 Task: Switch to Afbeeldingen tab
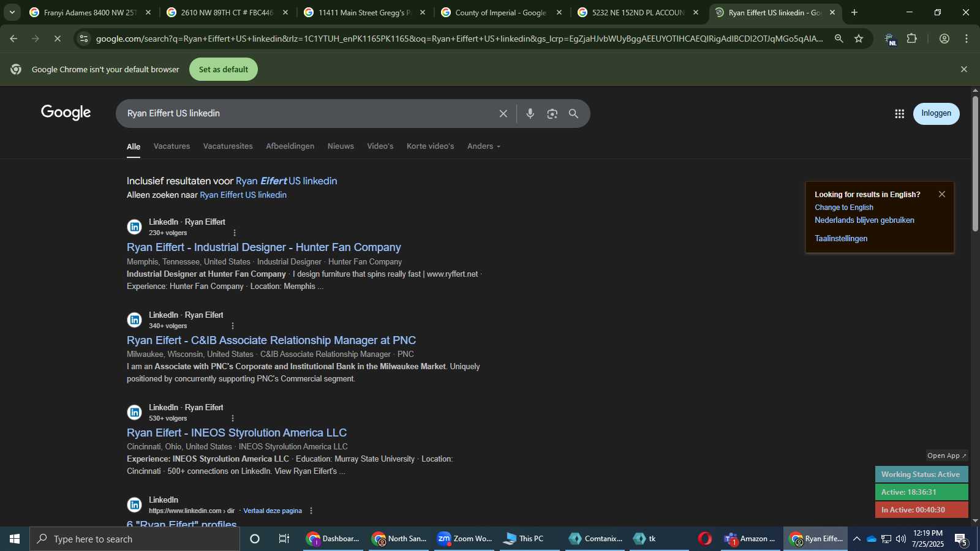coord(290,146)
